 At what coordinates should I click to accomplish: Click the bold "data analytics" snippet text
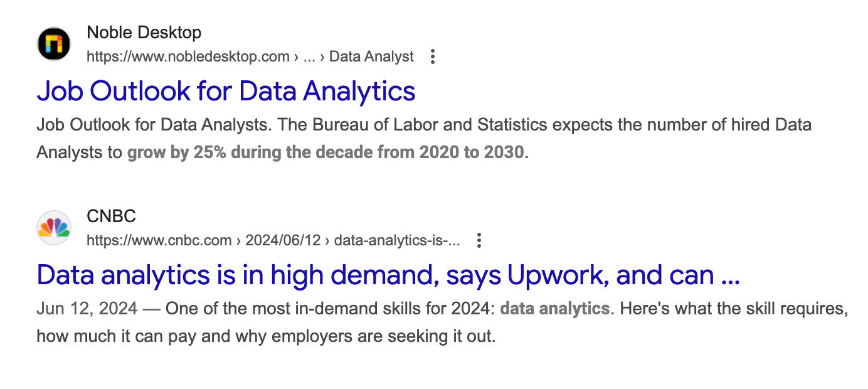click(554, 309)
